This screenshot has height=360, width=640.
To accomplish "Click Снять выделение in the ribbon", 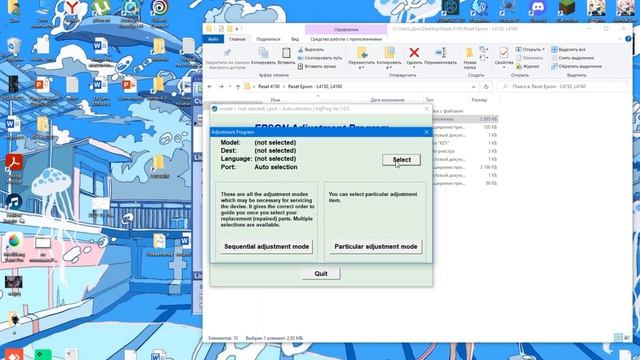I will (x=572, y=58).
